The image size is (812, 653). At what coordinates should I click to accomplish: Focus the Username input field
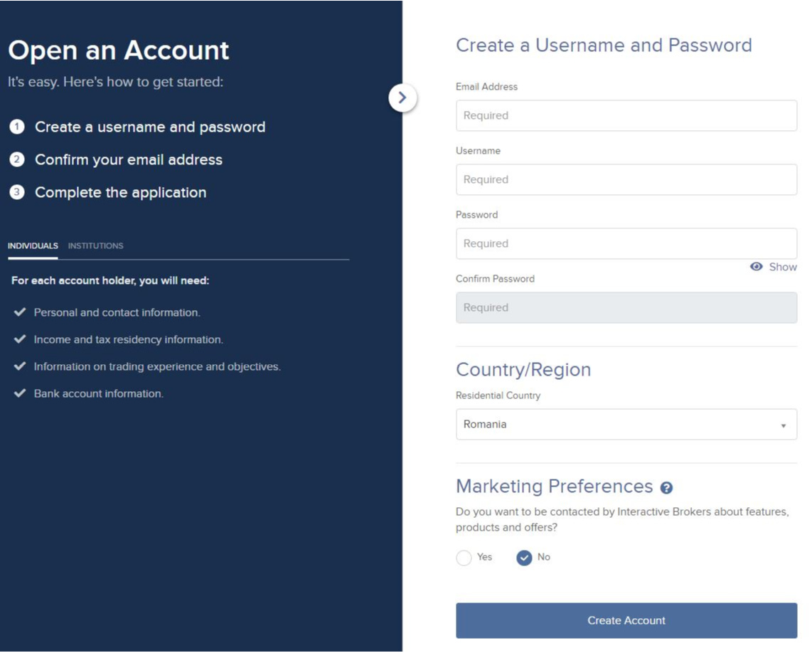click(626, 180)
